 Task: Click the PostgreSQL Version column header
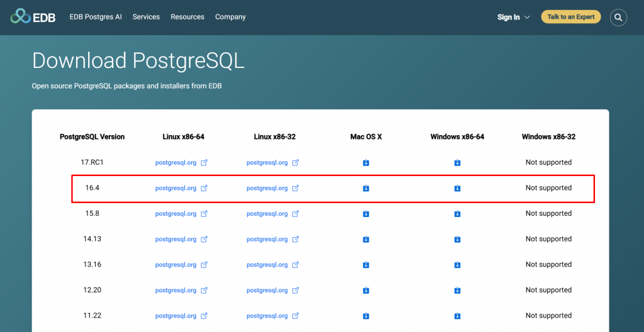pyautogui.click(x=92, y=137)
